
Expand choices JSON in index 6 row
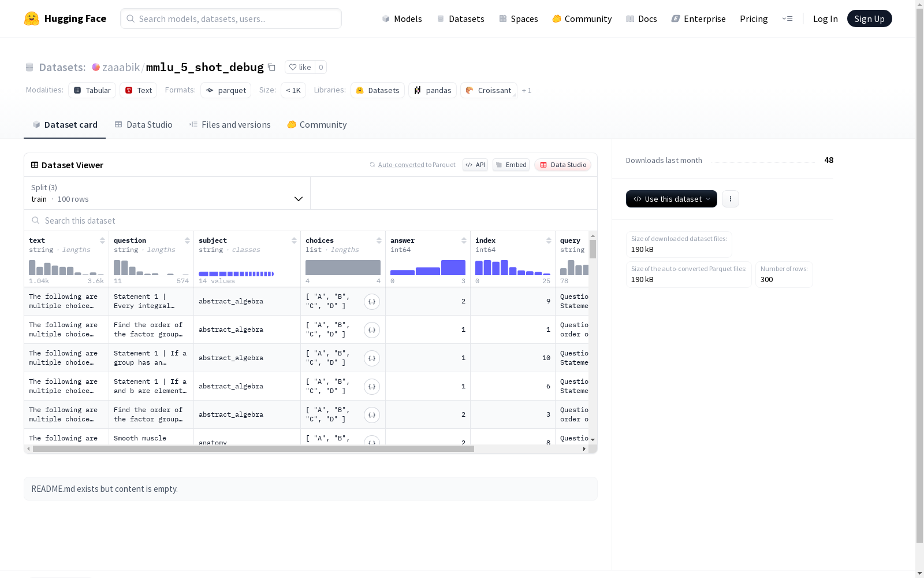372,387
